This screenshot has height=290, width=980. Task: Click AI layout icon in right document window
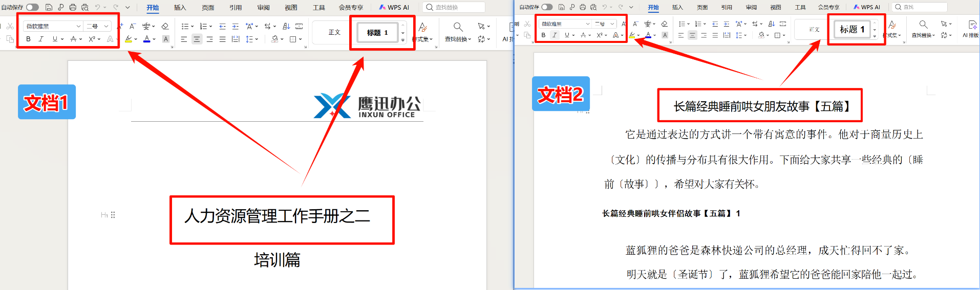click(x=972, y=25)
